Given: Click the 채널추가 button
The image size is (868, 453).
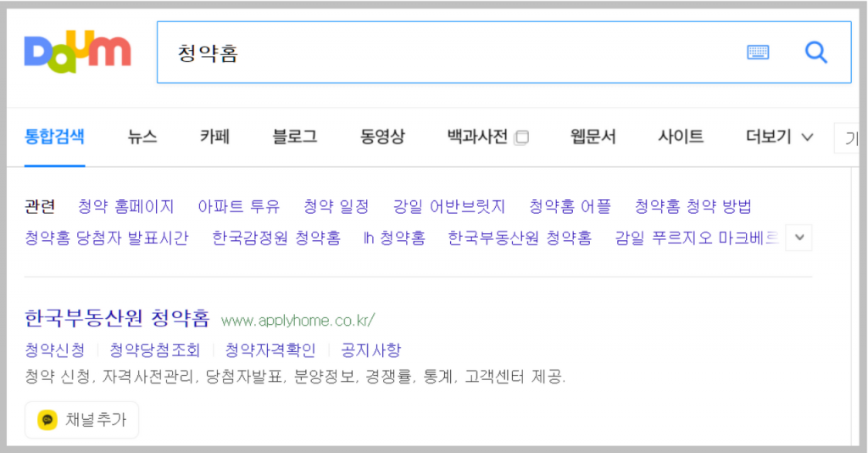Looking at the screenshot, I should [x=81, y=420].
